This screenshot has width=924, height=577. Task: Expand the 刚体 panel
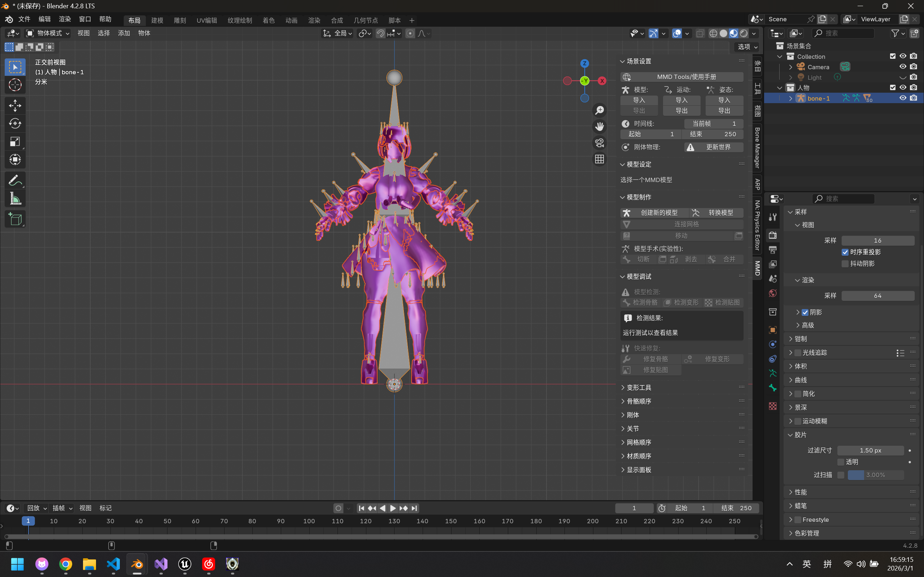click(x=633, y=415)
